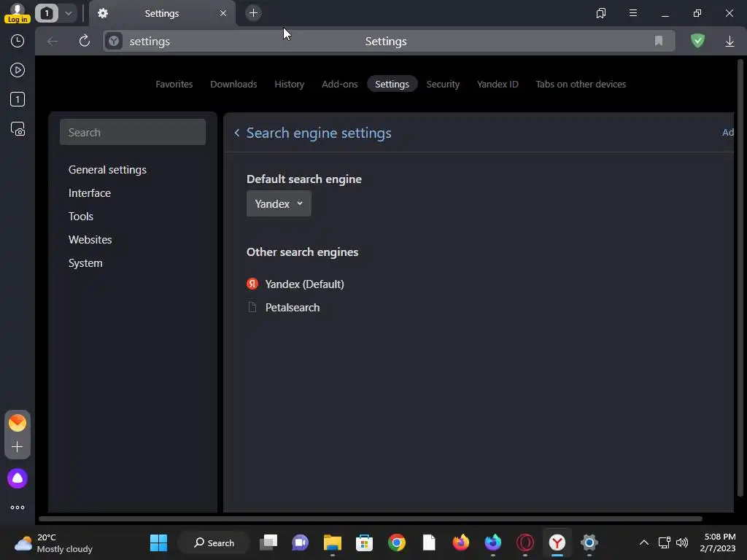The image size is (747, 560).
Task: Select the Settings tab in navigation
Action: (392, 85)
